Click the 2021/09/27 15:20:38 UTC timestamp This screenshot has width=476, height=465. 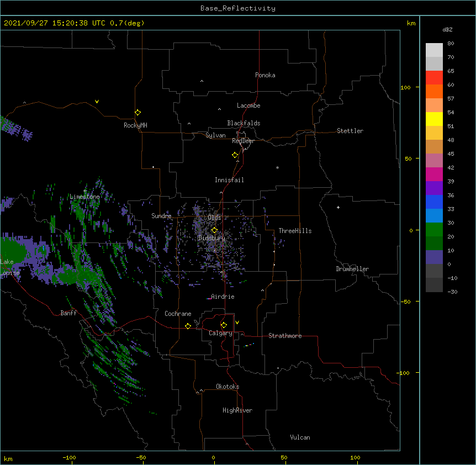55,23
